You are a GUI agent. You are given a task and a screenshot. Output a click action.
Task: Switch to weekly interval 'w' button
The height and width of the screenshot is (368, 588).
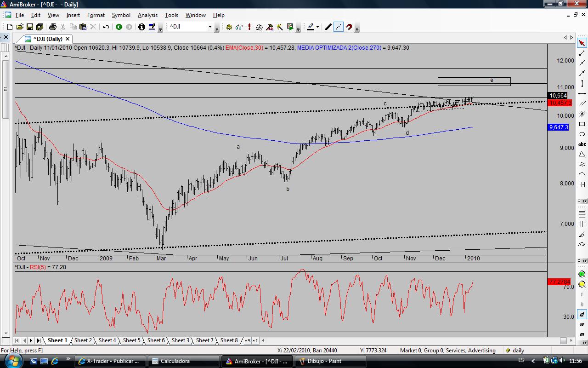coord(582,324)
